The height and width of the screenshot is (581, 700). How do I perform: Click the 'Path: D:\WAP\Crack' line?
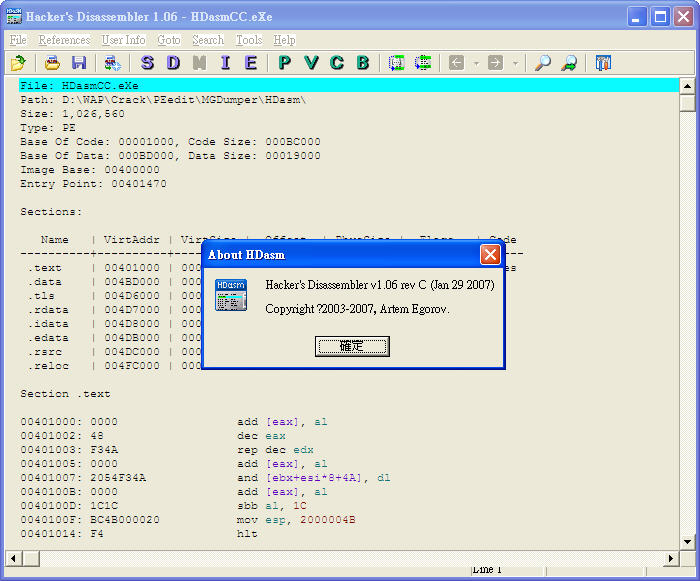point(163,100)
